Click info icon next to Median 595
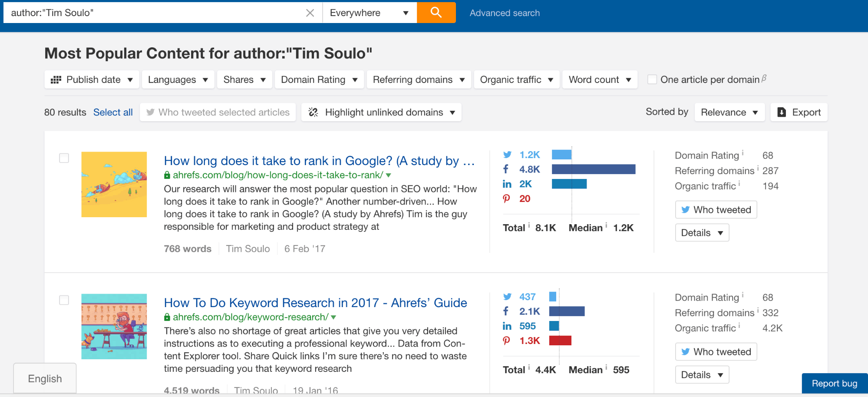This screenshot has height=397, width=868. pos(606,367)
